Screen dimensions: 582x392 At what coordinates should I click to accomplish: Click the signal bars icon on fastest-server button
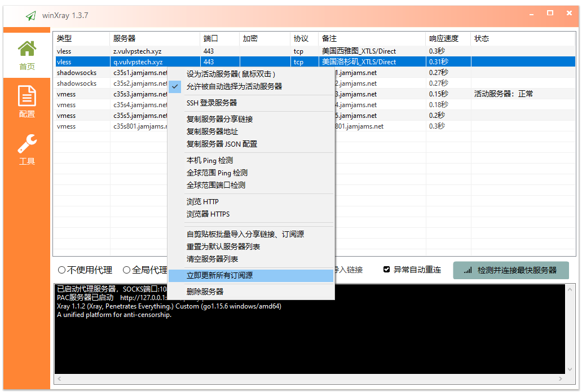(x=468, y=270)
